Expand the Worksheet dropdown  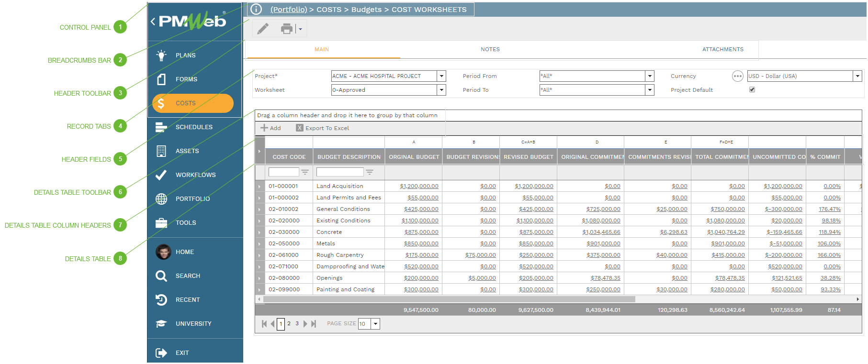pyautogui.click(x=441, y=90)
